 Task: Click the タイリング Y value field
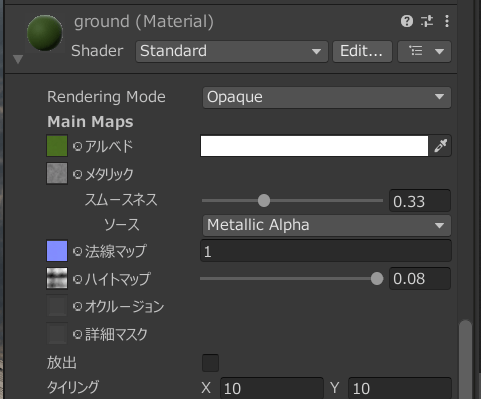[x=400, y=388]
